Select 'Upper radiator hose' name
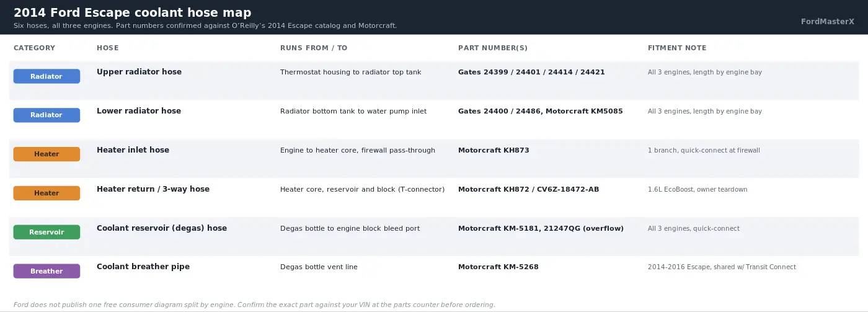 139,72
